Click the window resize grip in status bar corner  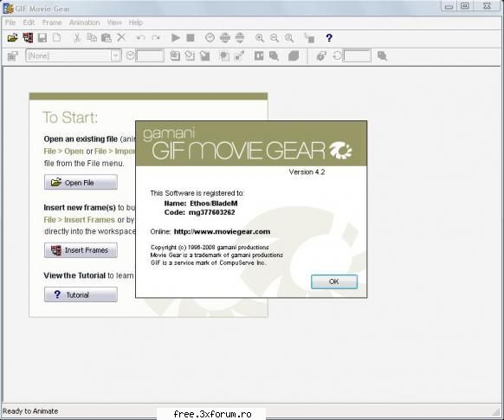[x=496, y=411]
